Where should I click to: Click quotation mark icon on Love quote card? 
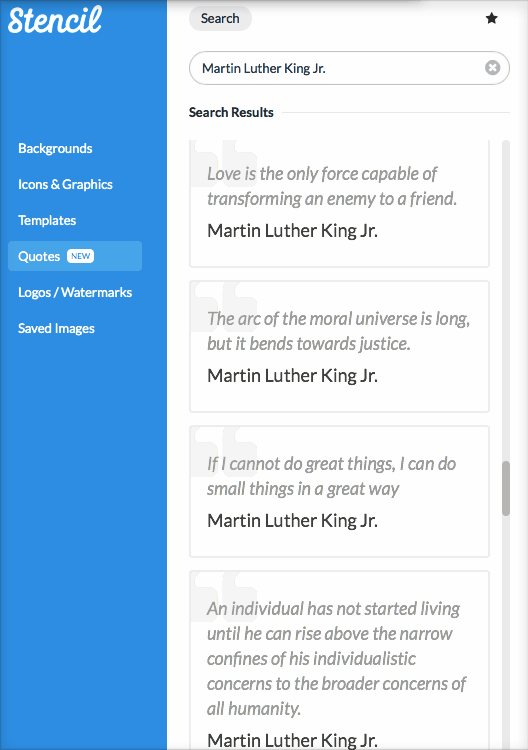pos(225,163)
